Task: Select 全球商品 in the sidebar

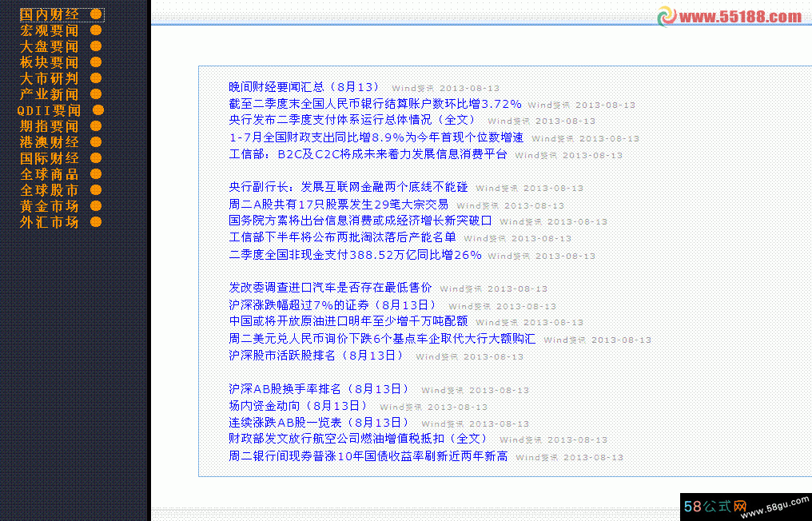Action: click(50, 174)
